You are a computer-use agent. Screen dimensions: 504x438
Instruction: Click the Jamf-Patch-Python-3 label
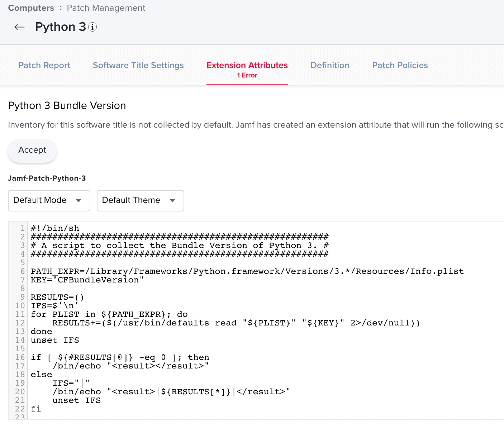pyautogui.click(x=47, y=178)
